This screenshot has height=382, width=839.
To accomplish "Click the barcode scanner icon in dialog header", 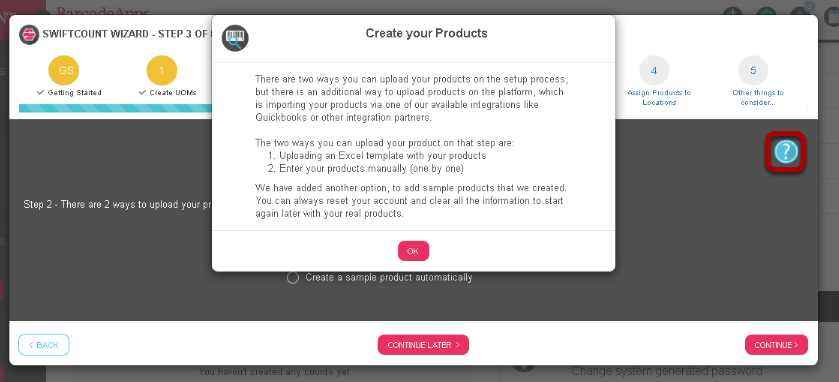I will click(x=235, y=38).
